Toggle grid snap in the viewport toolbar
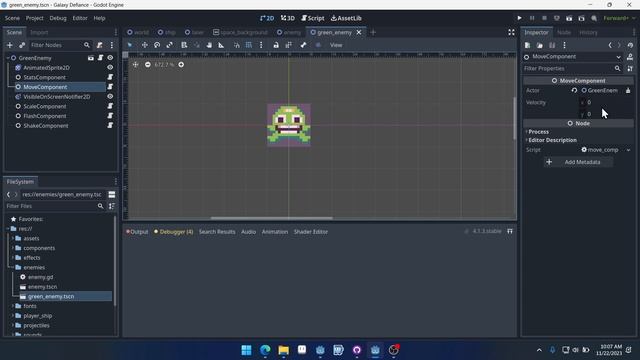The width and height of the screenshot is (640, 360). tap(249, 45)
